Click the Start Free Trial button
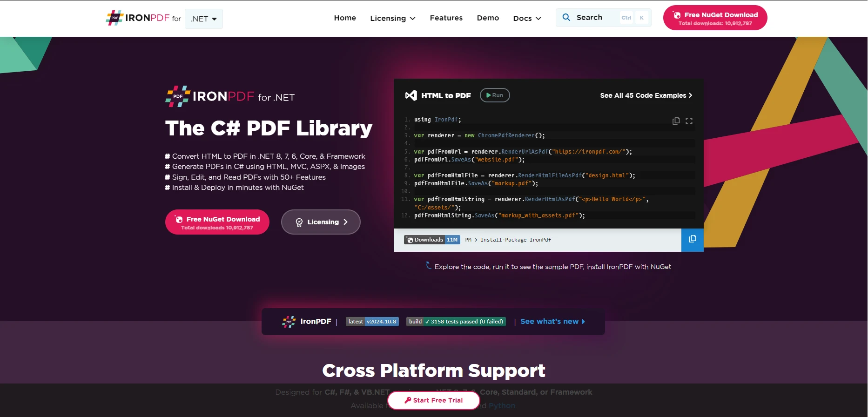The height and width of the screenshot is (417, 868). tap(433, 400)
